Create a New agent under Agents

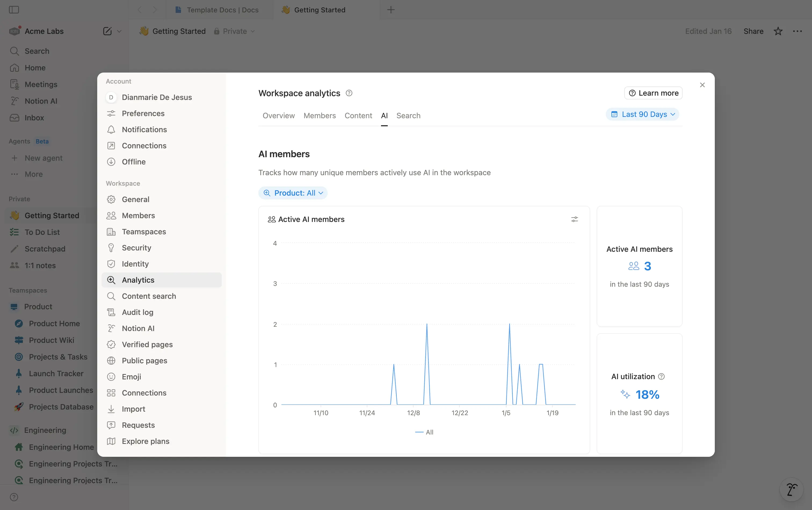(x=44, y=158)
